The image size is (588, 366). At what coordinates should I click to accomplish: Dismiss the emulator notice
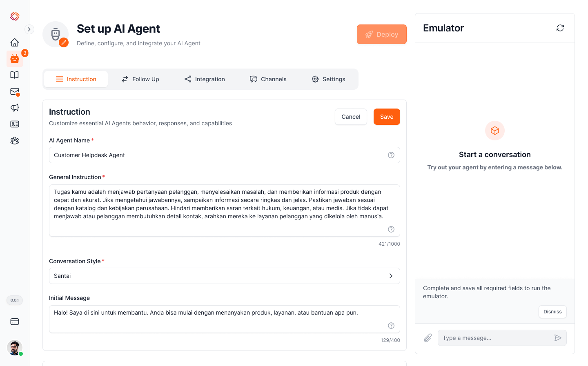click(x=552, y=312)
